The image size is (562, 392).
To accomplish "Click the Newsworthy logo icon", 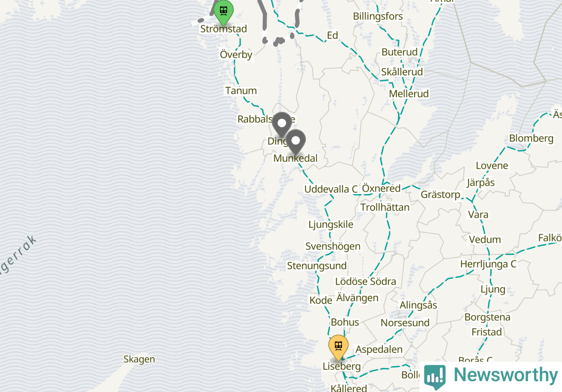I will (435, 377).
